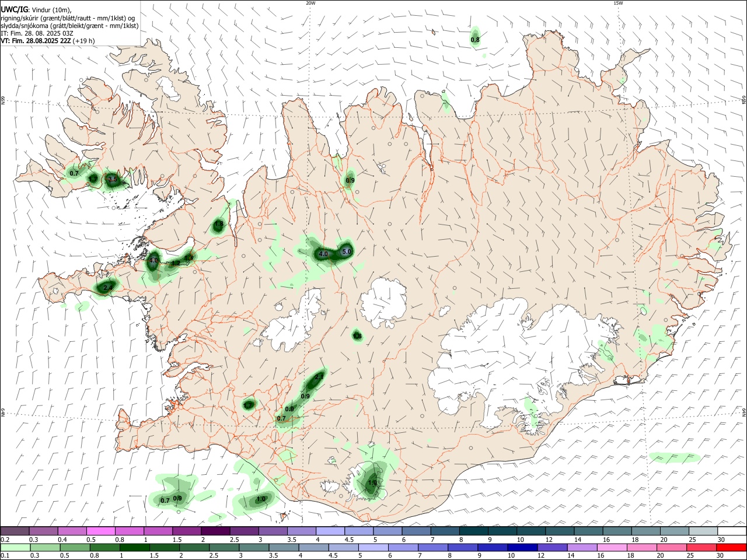Click the 'rigning/skúrir (grænt/blátt/rautt' legend line

click(68, 18)
